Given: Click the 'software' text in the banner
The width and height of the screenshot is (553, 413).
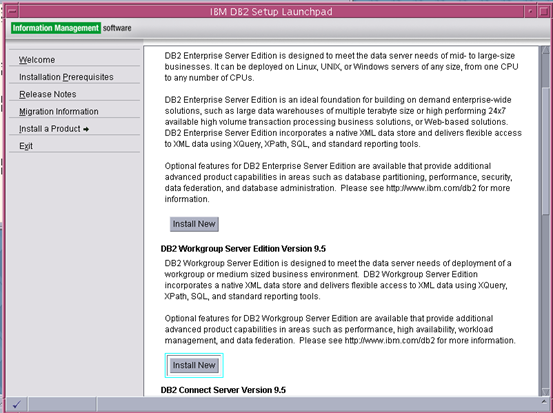Looking at the screenshot, I should pos(117,28).
